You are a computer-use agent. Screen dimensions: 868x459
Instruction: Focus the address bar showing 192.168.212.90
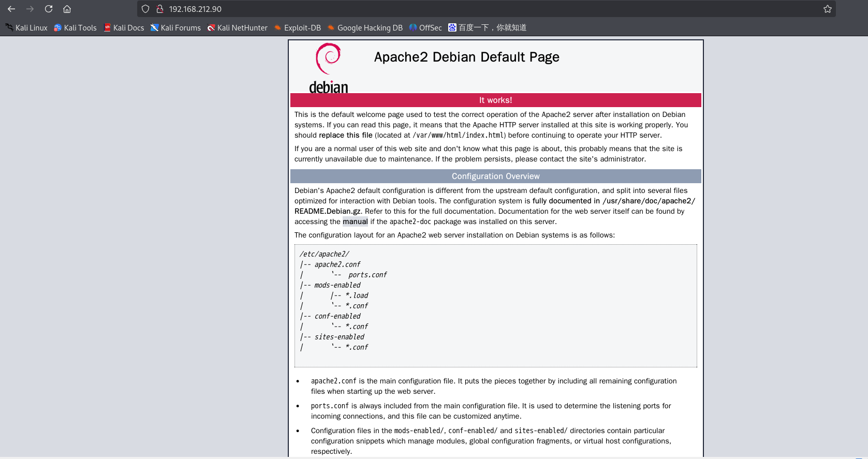(487, 9)
